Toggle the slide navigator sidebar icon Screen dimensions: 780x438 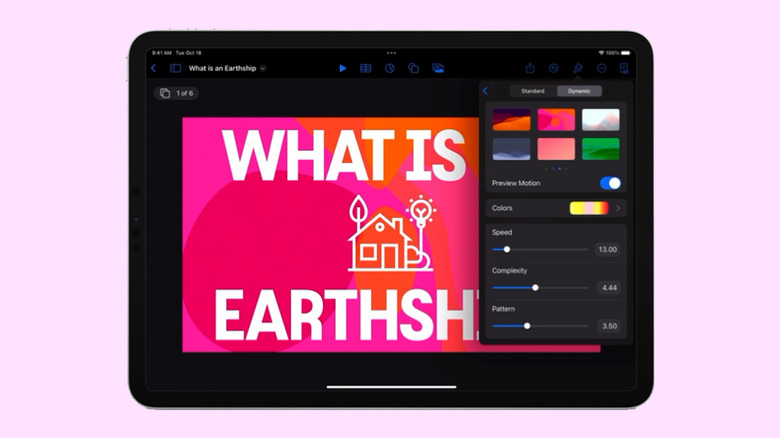[175, 69]
